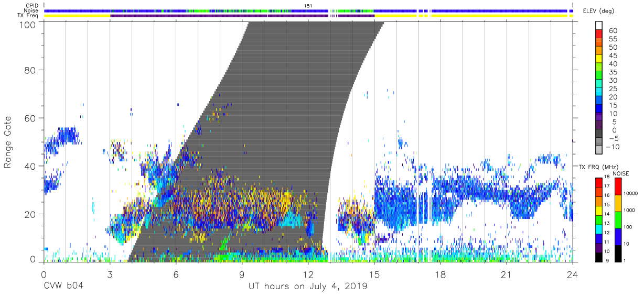Click the "60" label on the ELEV scale

point(612,30)
